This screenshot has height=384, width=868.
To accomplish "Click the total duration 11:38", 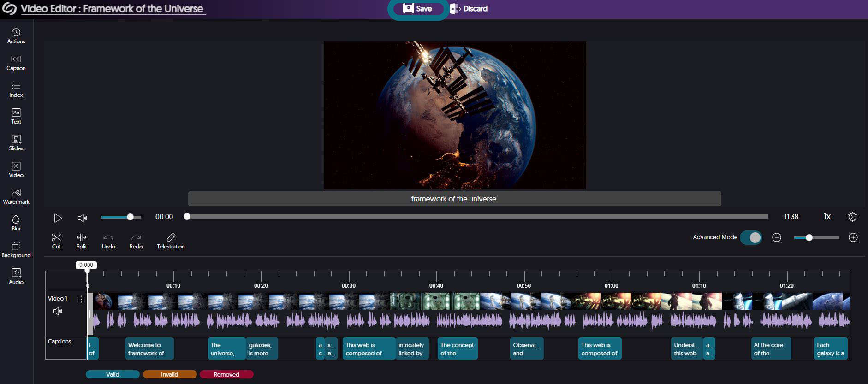I will coord(791,217).
